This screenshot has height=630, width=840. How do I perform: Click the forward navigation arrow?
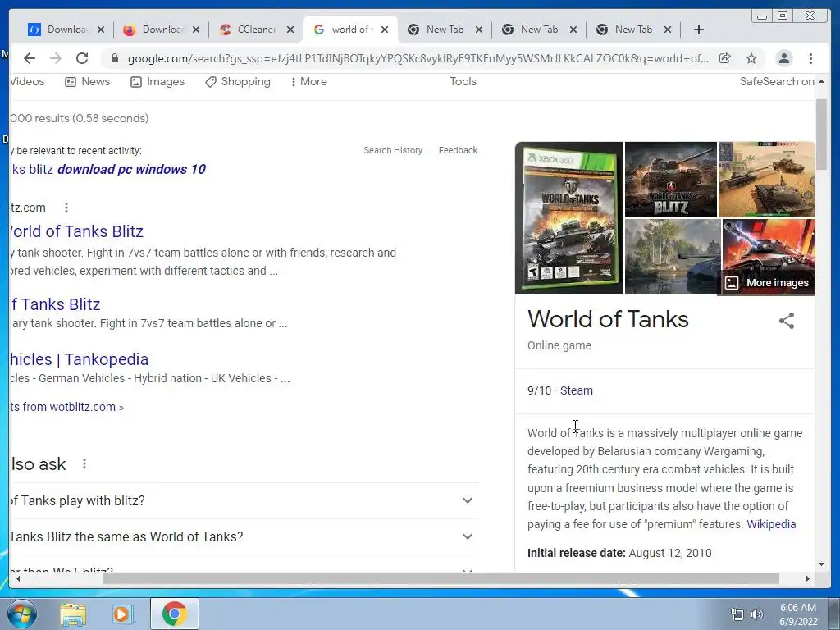point(56,58)
